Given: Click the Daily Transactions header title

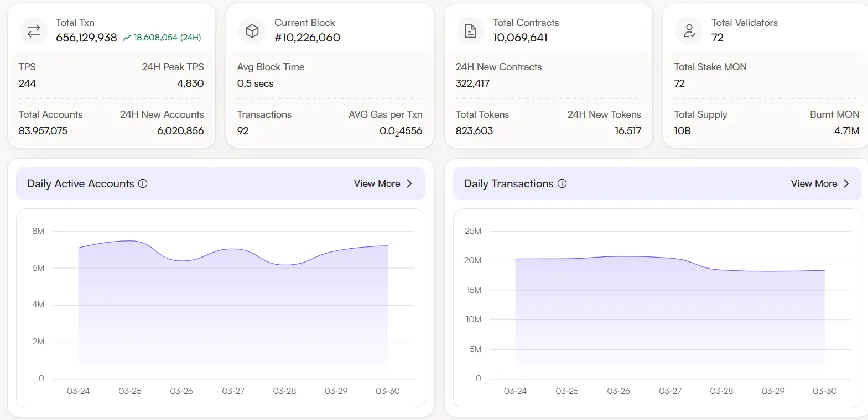Looking at the screenshot, I should click(x=508, y=183).
